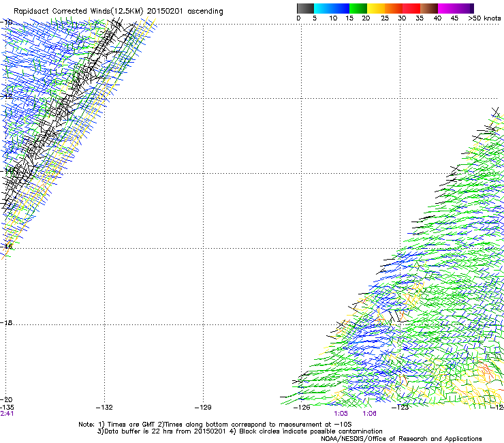Click the gray 0-5 knots legend swatch

click(x=305, y=8)
